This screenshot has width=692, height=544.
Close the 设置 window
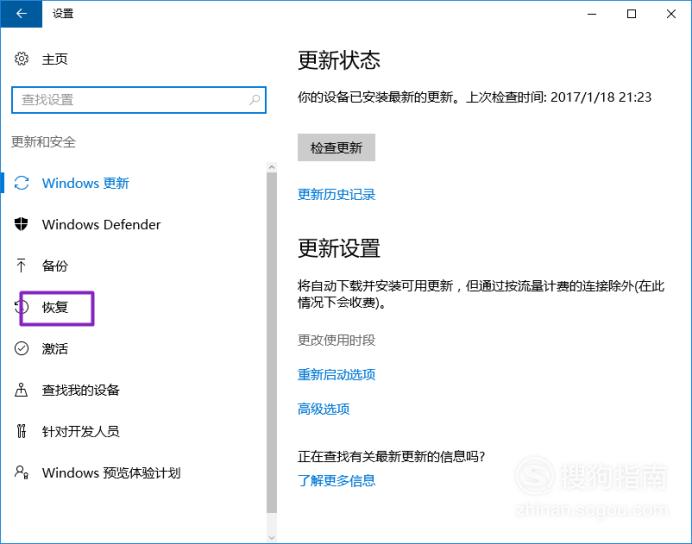(x=671, y=14)
